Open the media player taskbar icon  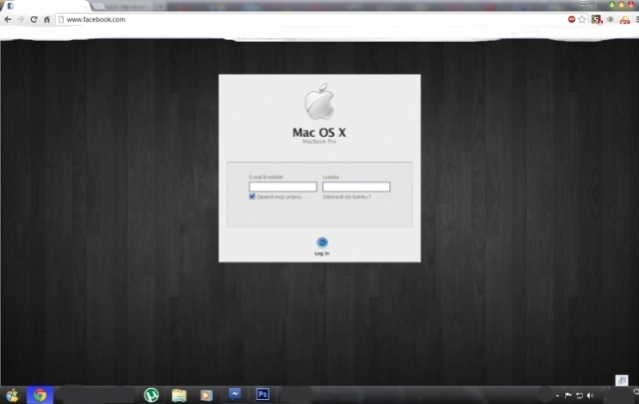tap(206, 395)
